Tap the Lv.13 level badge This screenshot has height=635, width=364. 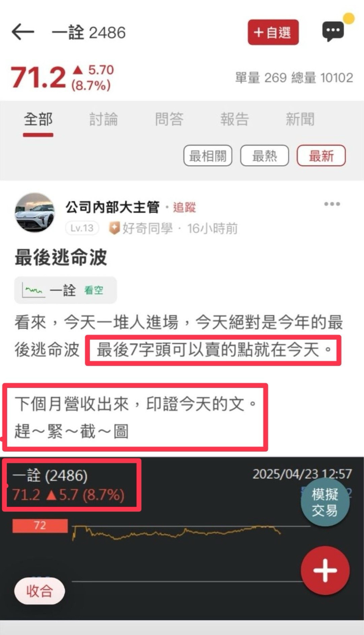coord(82,228)
